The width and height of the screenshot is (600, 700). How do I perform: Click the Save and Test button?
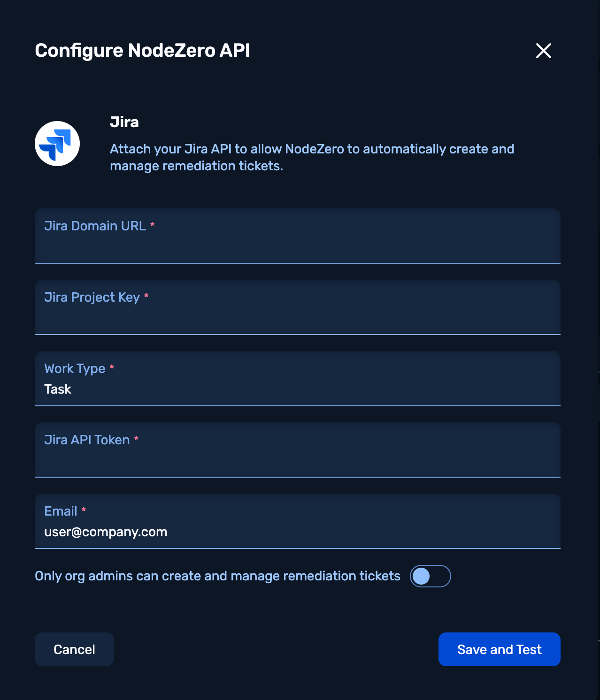pos(499,649)
